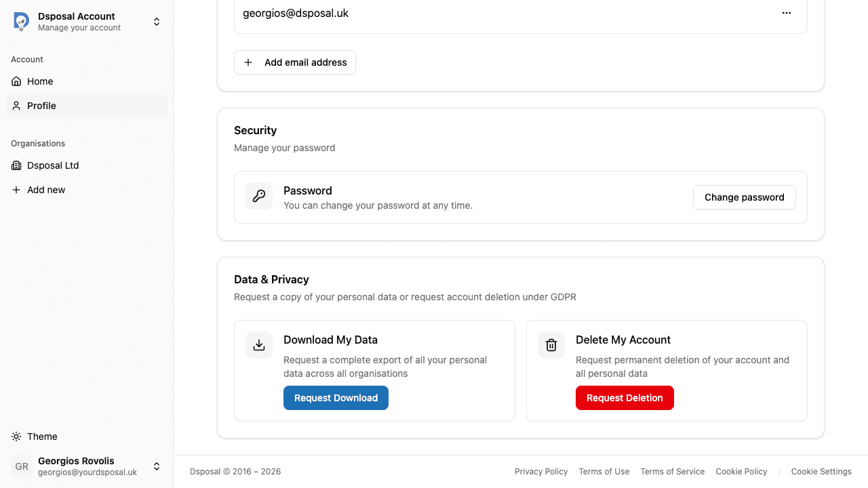Click the Dsposal logo icon

(22, 22)
